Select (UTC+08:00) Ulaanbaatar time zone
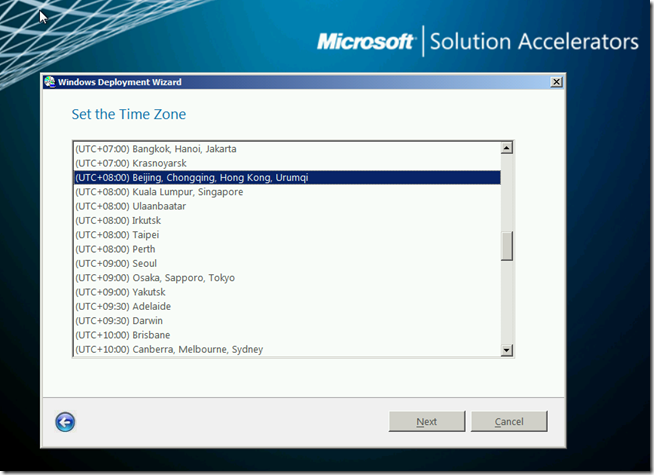 click(x=287, y=206)
